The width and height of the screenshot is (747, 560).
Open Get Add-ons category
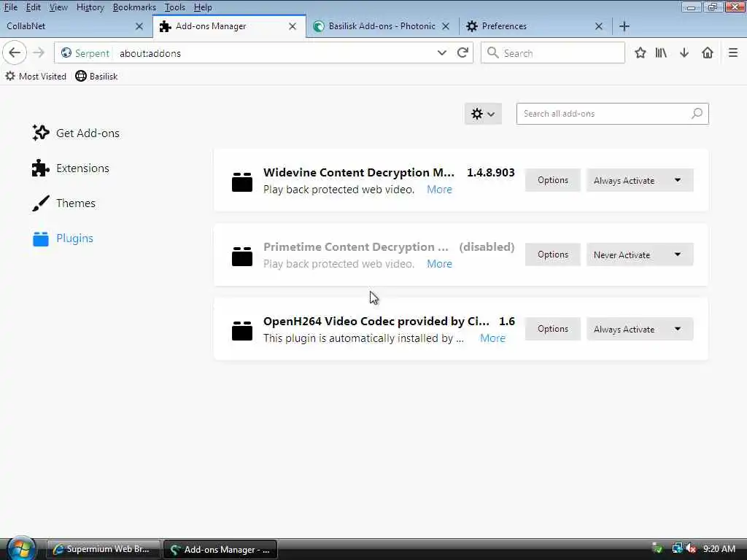tap(76, 133)
